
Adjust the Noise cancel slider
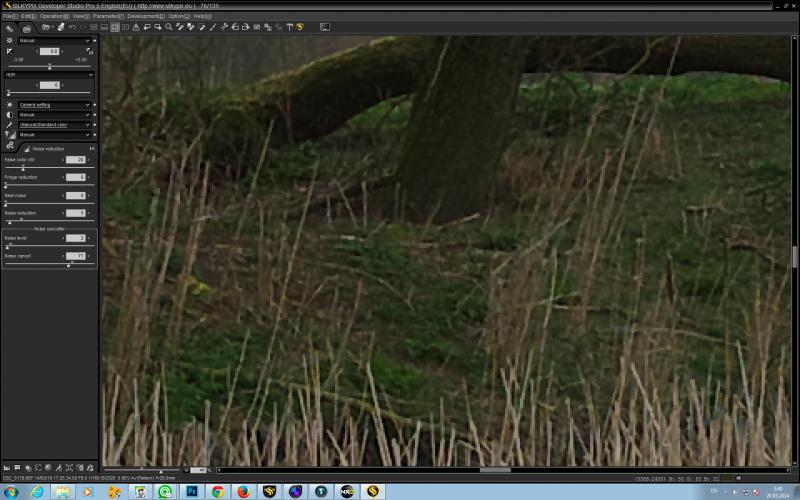point(49,264)
